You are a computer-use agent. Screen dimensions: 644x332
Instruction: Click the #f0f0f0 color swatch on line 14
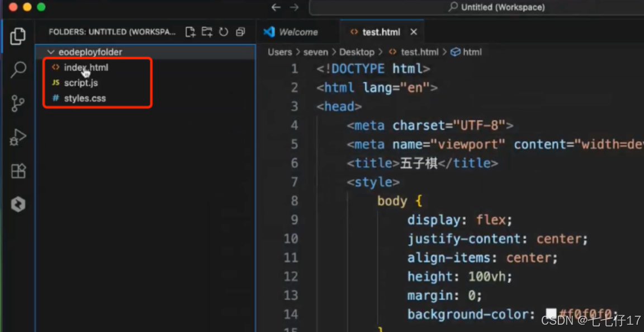pyautogui.click(x=550, y=315)
